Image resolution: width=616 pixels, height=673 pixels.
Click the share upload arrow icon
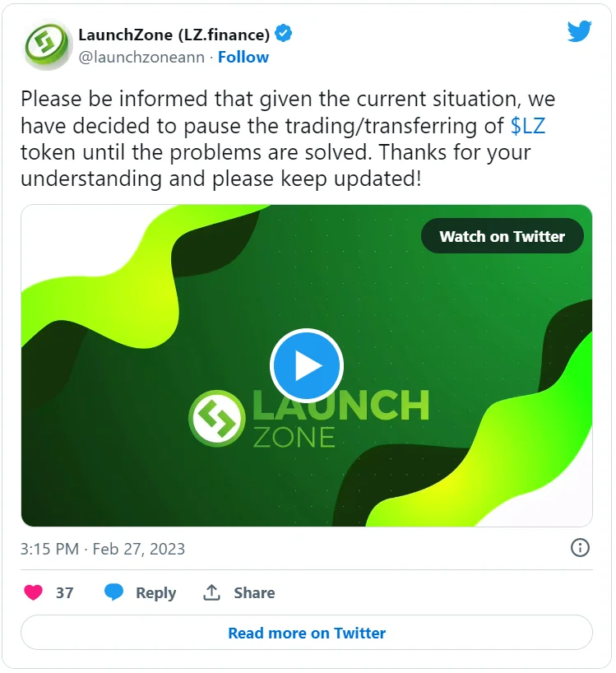212,592
